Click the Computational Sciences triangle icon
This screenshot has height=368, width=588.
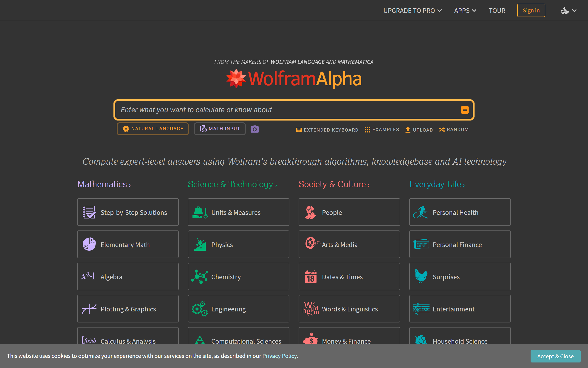click(x=200, y=340)
